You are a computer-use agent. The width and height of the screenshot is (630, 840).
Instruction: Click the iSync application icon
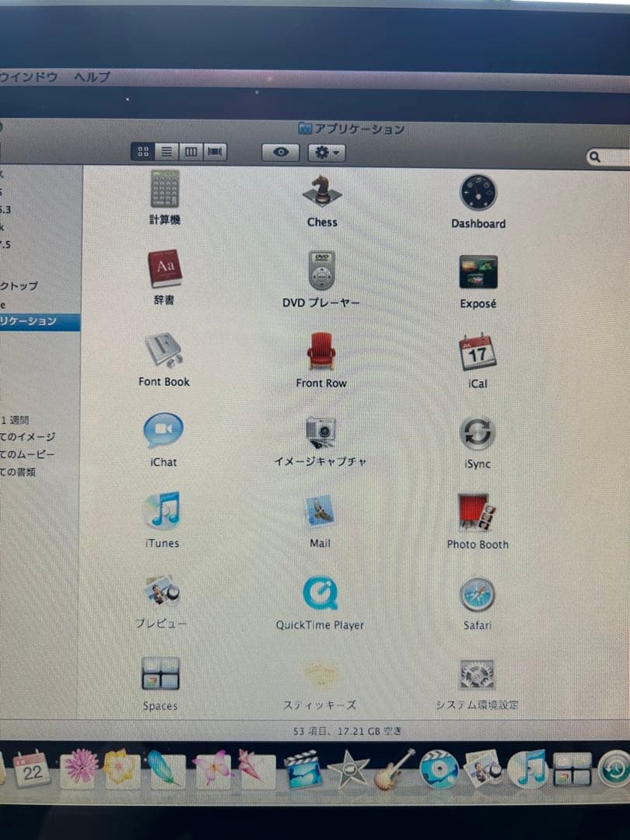477,433
